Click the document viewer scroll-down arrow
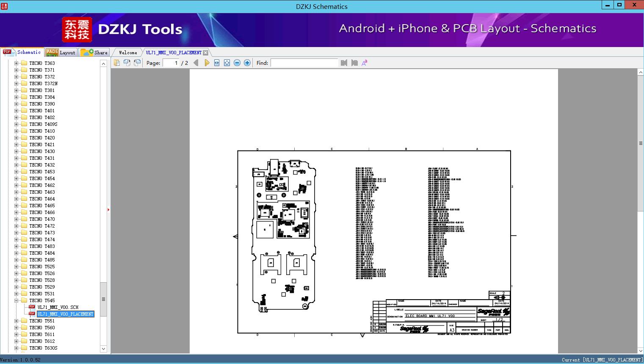644x364 pixels. [641, 350]
